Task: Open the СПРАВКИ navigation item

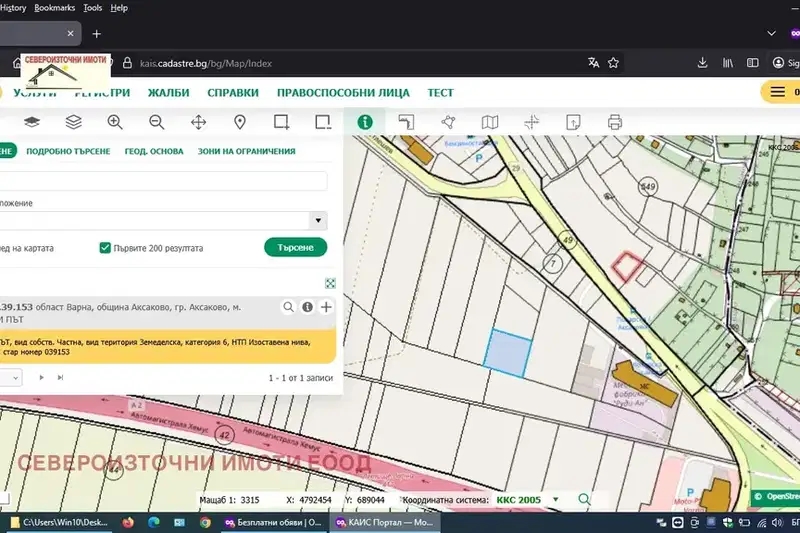Action: point(233,93)
